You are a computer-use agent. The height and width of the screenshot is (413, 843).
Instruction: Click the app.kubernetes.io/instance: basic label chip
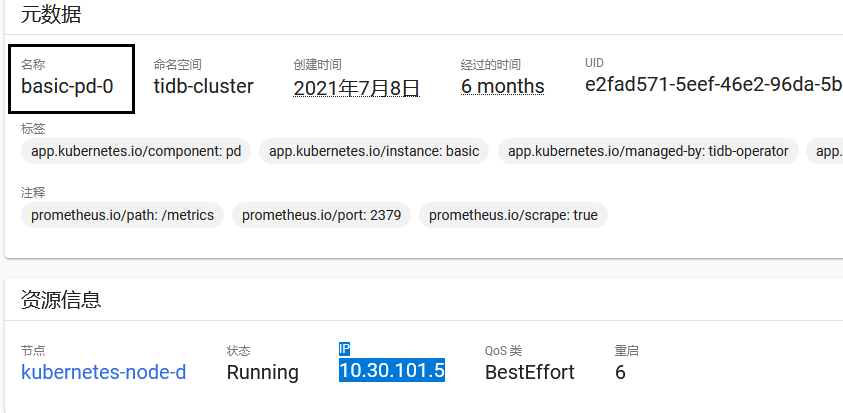[374, 151]
